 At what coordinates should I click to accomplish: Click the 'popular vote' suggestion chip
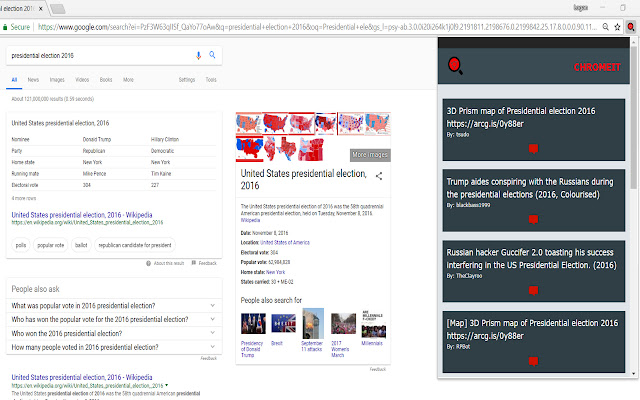tap(51, 245)
